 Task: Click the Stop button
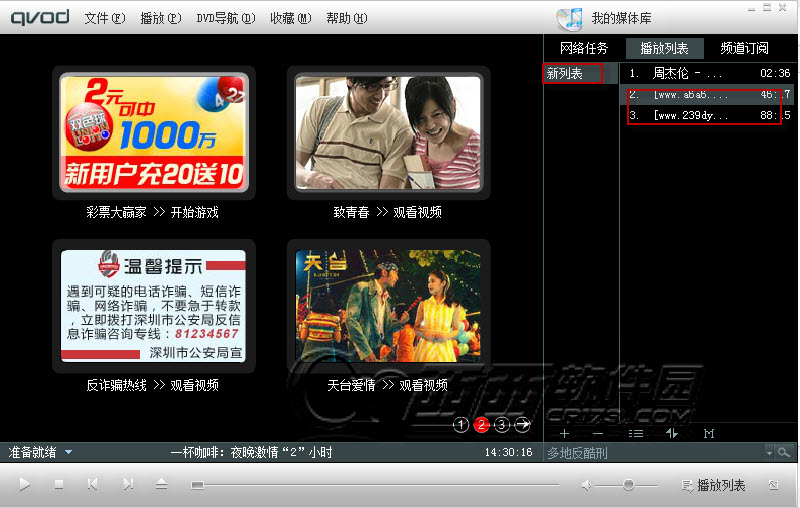click(x=59, y=484)
